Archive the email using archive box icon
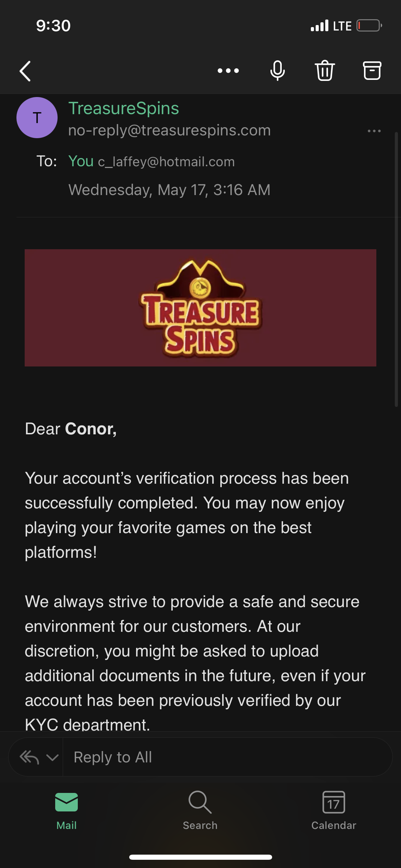The width and height of the screenshot is (401, 868). point(372,71)
